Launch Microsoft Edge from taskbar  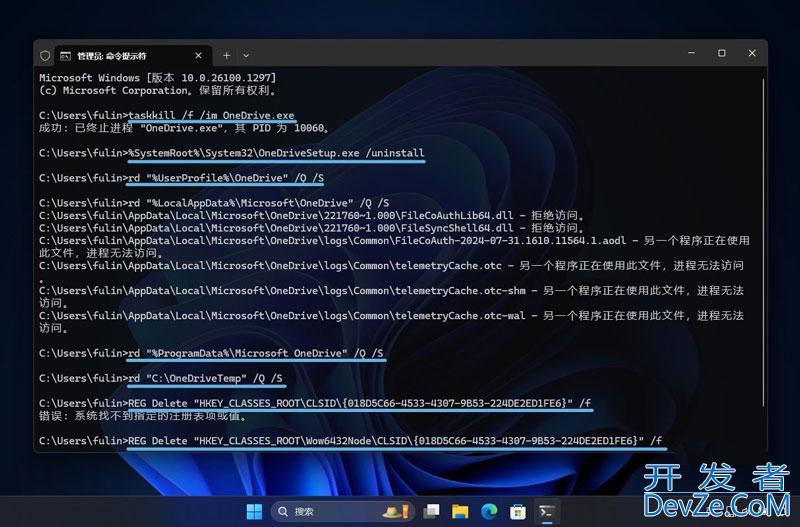pos(489,511)
